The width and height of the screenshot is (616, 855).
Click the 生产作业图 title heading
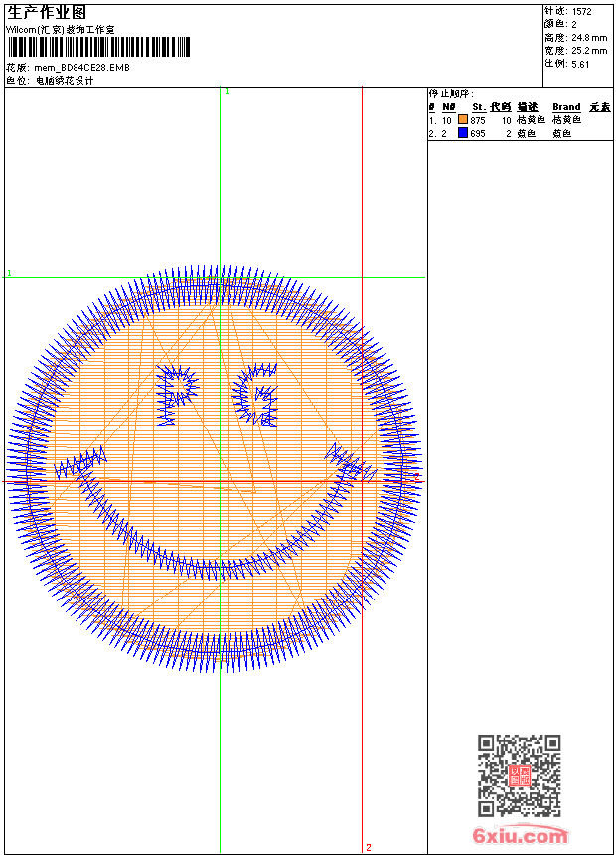(x=47, y=12)
